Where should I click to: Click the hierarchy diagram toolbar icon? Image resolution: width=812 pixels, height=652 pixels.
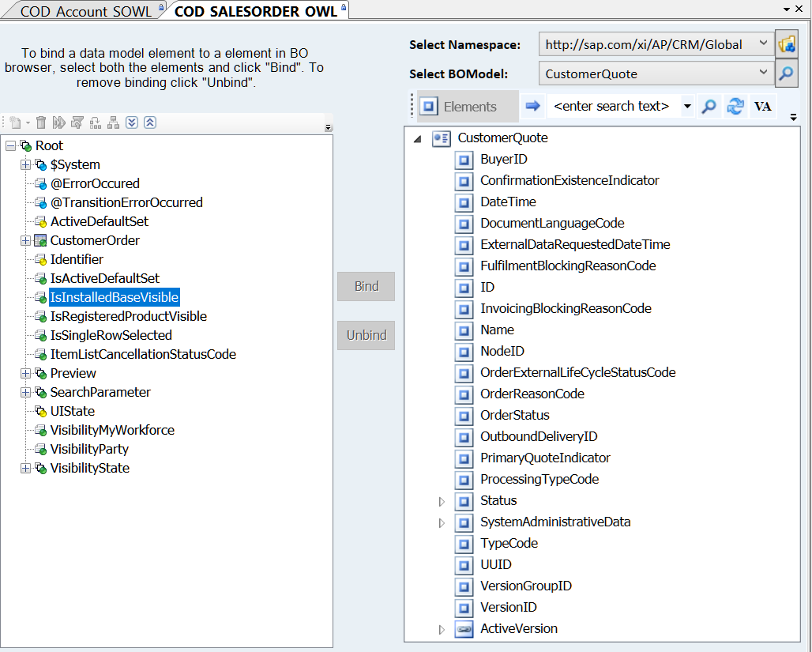114,122
